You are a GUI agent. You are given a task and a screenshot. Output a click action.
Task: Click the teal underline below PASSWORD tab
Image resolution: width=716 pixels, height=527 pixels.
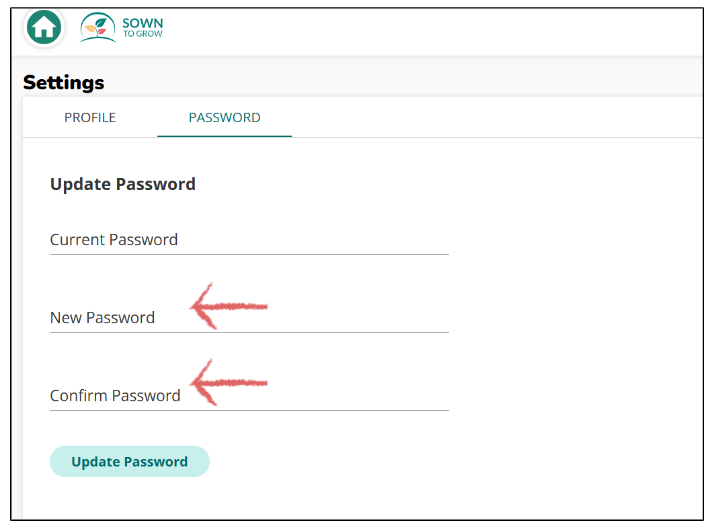224,136
